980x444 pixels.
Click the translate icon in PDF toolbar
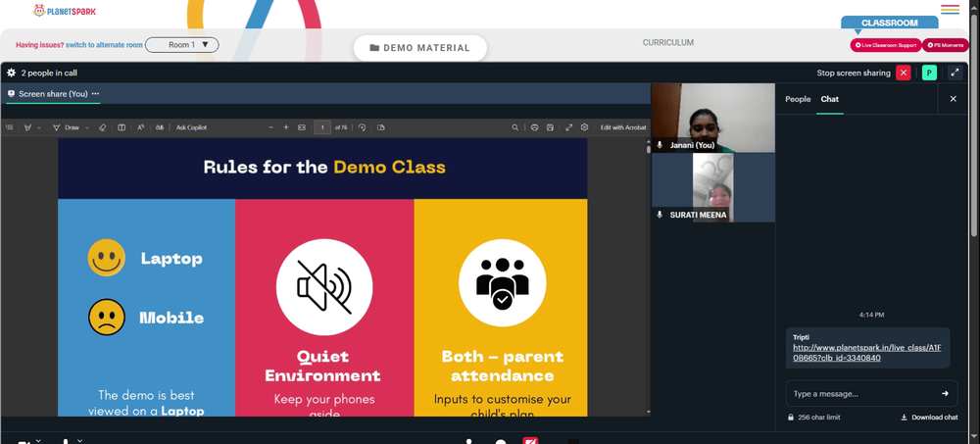point(160,127)
